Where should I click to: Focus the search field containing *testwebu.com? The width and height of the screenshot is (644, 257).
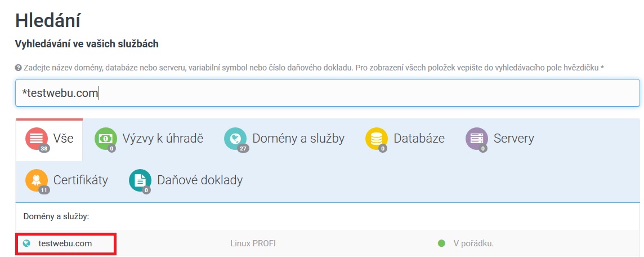coord(327,93)
